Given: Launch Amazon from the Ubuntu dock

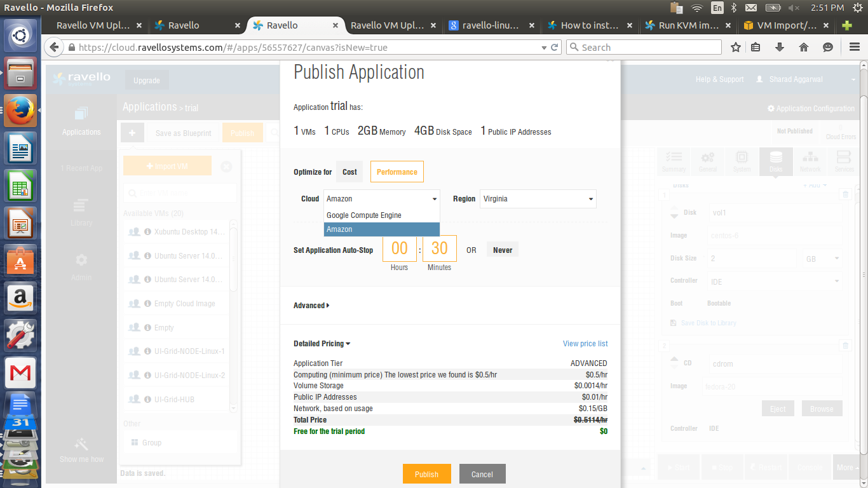Looking at the screenshot, I should coord(20,297).
